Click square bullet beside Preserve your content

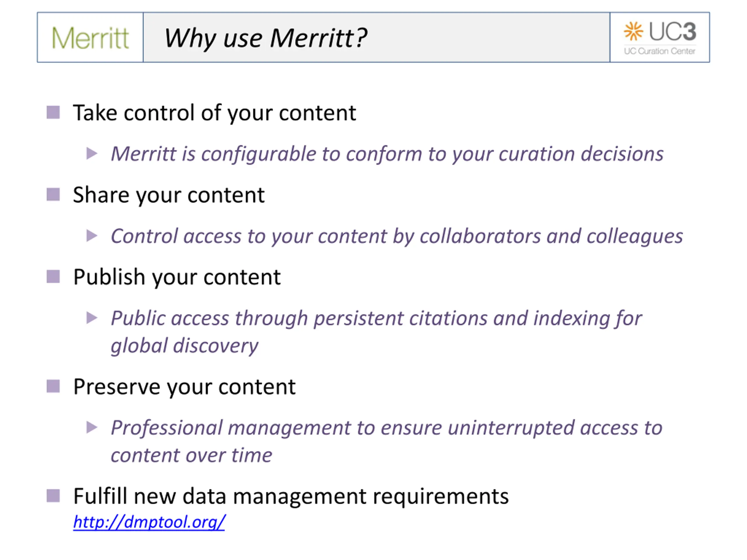pyautogui.click(x=53, y=386)
